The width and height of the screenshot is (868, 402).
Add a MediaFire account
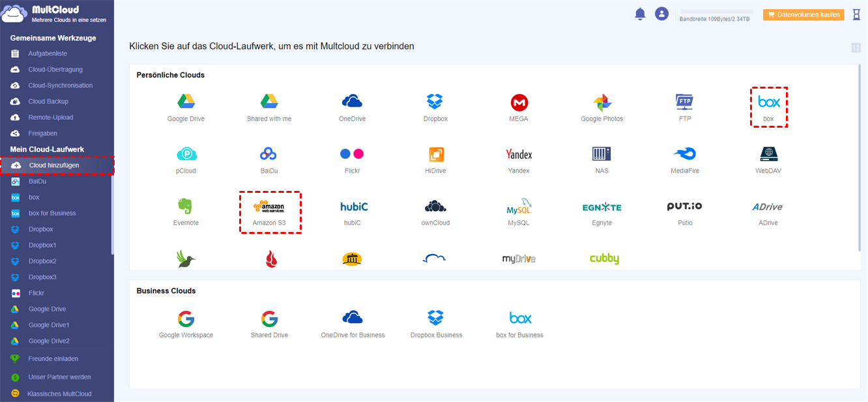pos(685,160)
